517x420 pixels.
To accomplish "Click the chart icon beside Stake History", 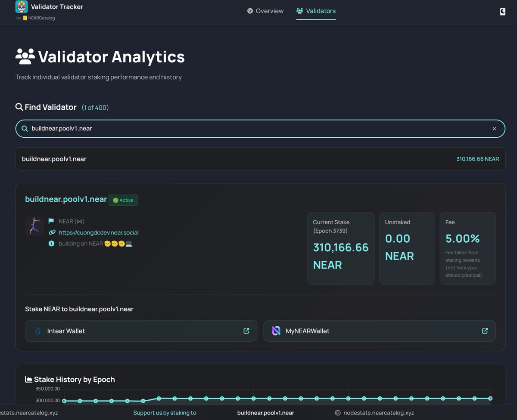I will [x=29, y=380].
